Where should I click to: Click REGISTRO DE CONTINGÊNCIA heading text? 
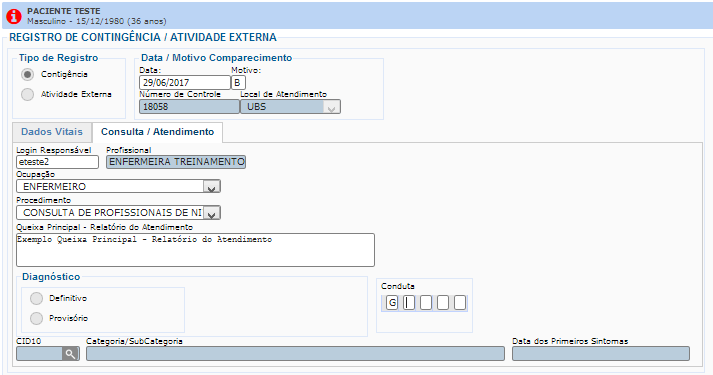click(x=143, y=37)
